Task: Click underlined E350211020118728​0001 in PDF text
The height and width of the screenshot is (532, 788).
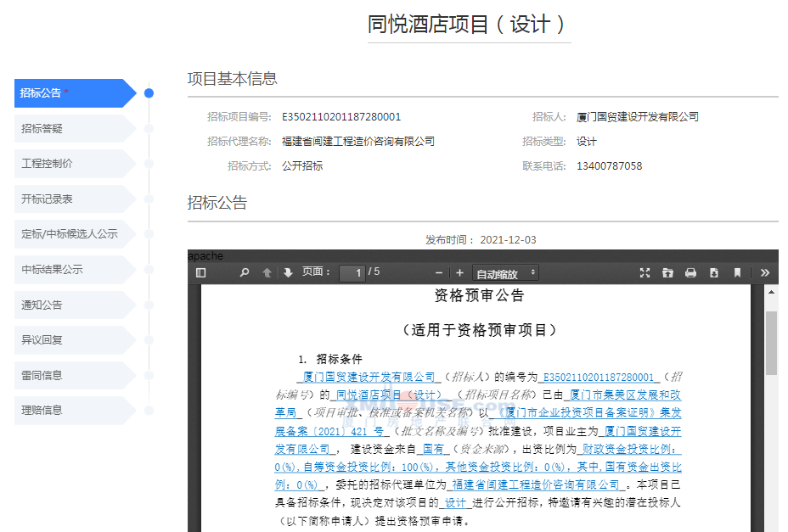Action: click(599, 378)
